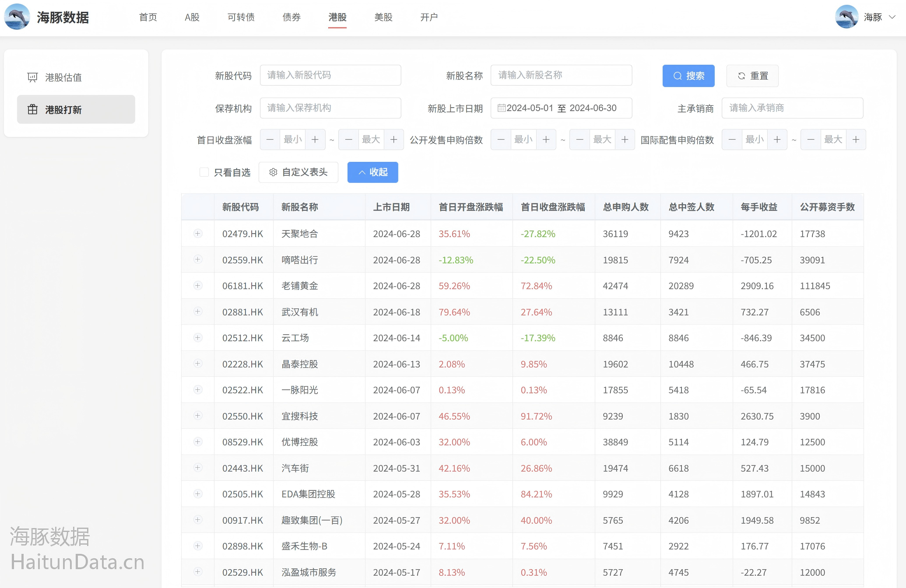Click the 首日收盘涨跌幅 column header
Viewport: 906px width, 588px height.
[554, 207]
